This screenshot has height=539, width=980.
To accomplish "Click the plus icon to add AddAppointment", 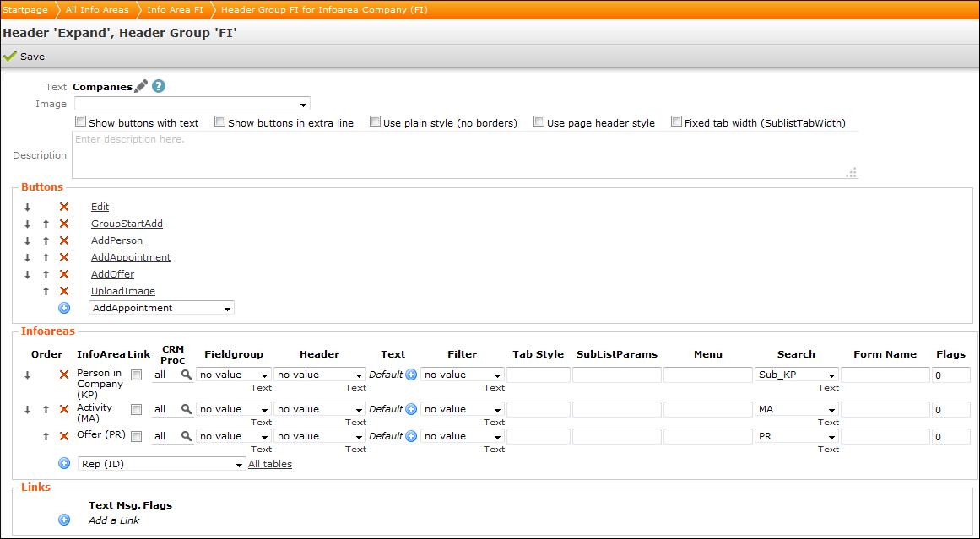I will pos(63,308).
